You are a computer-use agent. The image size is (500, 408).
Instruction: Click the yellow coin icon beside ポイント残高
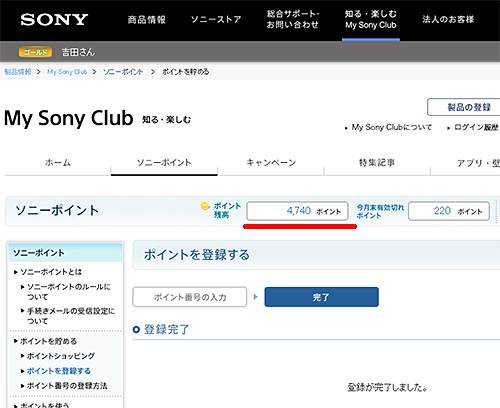coord(205,206)
